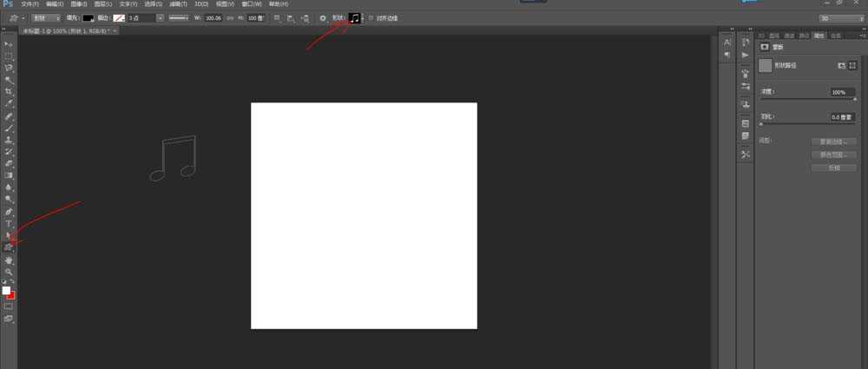The width and height of the screenshot is (868, 369).
Task: Open the 编辑(E) menu
Action: coord(54,3)
